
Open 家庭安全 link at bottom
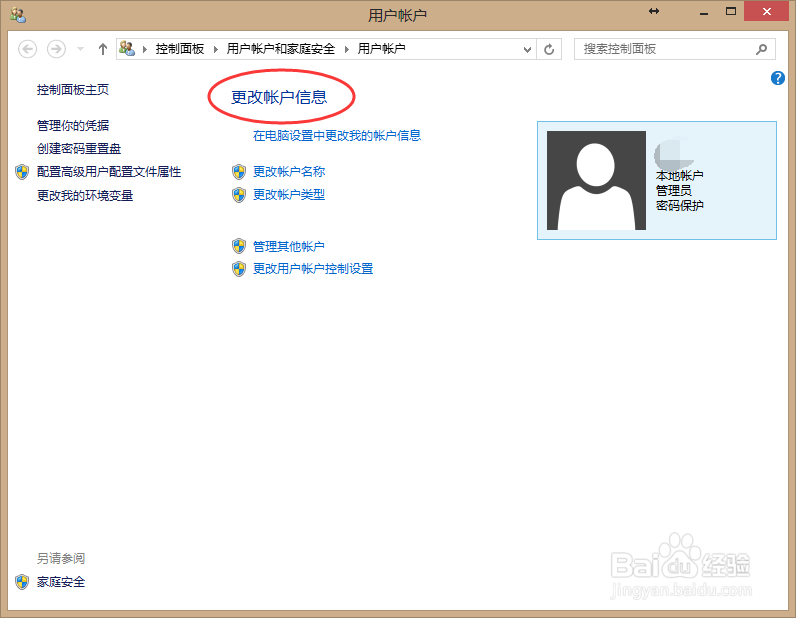coord(60,582)
